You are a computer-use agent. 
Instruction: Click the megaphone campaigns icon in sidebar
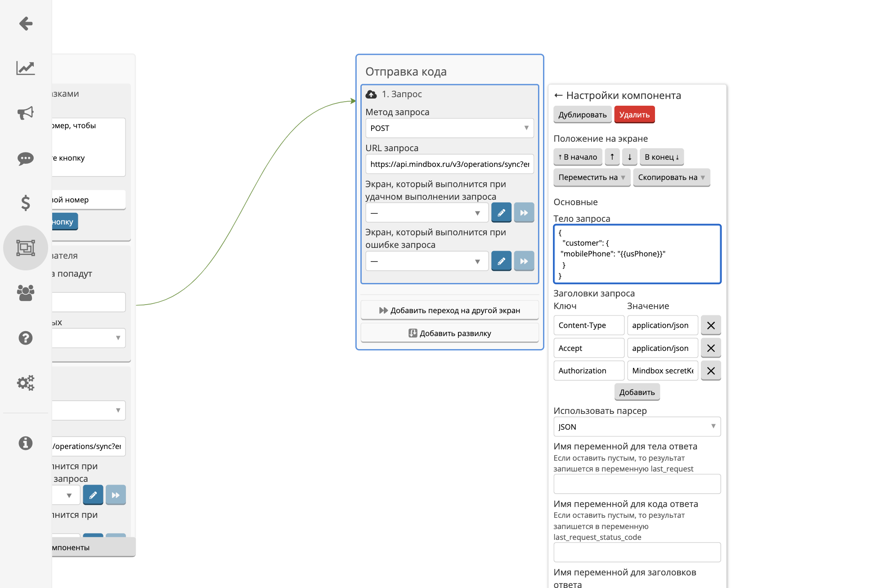coord(26,112)
